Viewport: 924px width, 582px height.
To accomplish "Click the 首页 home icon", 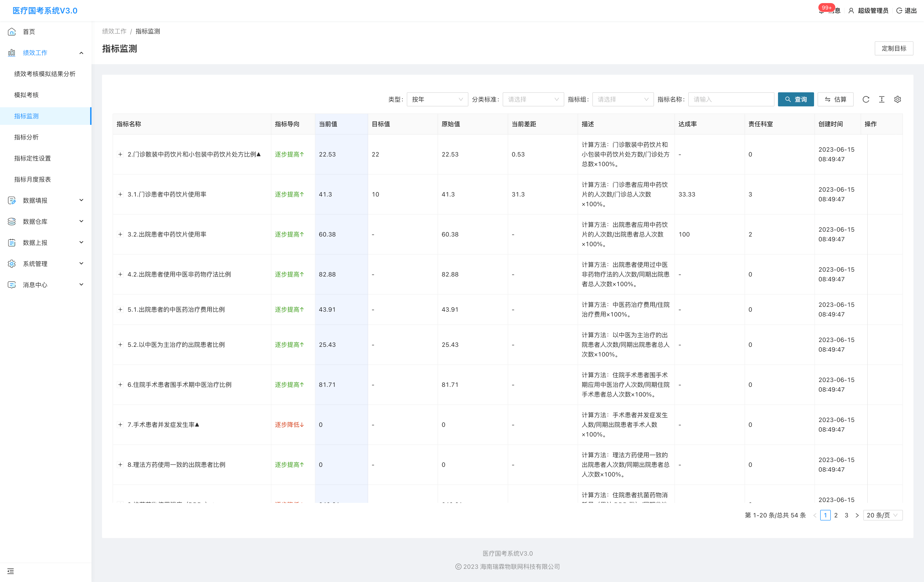I will [12, 31].
